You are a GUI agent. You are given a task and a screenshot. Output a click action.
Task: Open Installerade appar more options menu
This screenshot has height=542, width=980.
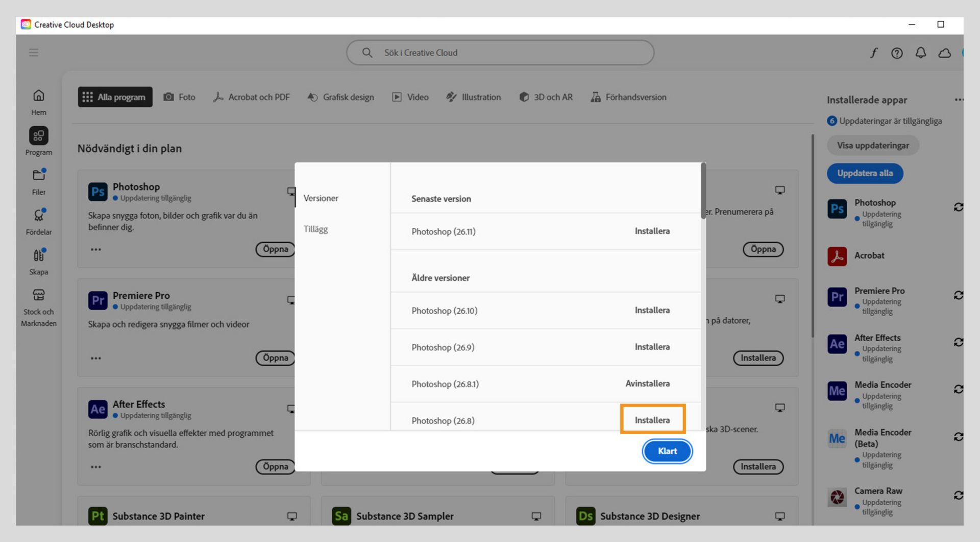coord(959,100)
